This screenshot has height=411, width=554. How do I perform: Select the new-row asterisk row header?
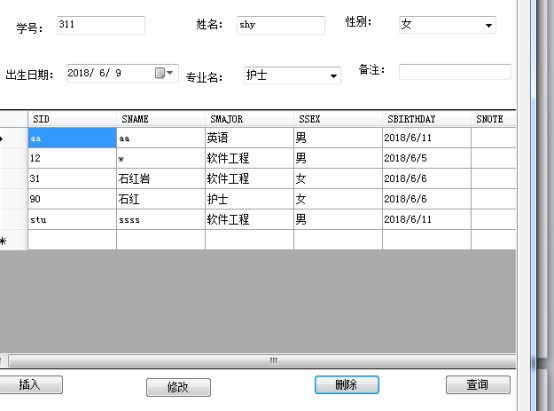tap(13, 240)
